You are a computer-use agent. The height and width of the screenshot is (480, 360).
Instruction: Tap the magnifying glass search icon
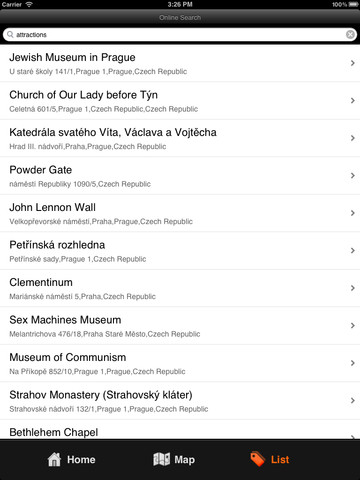(10, 35)
